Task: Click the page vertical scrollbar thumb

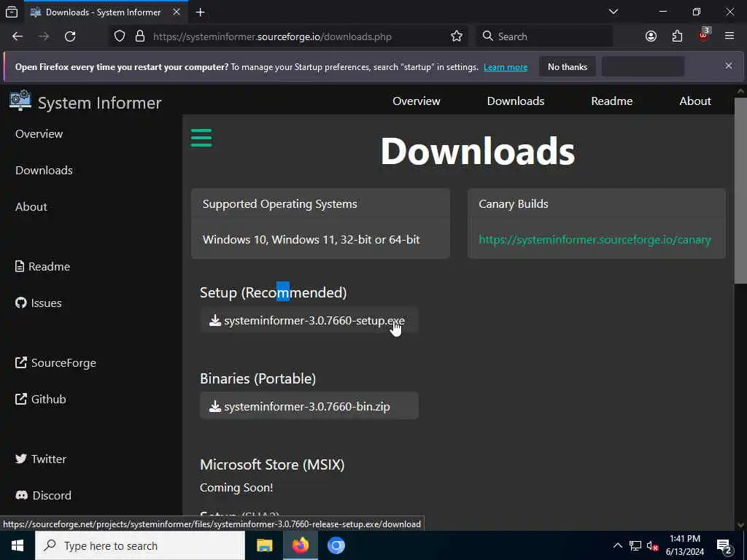Action: (740, 190)
